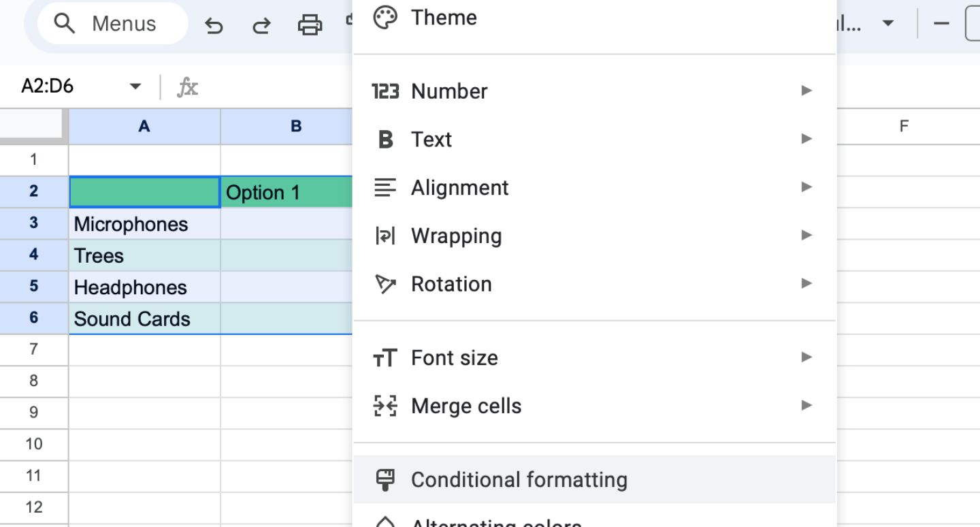Open the name box range dropdown

click(x=135, y=86)
